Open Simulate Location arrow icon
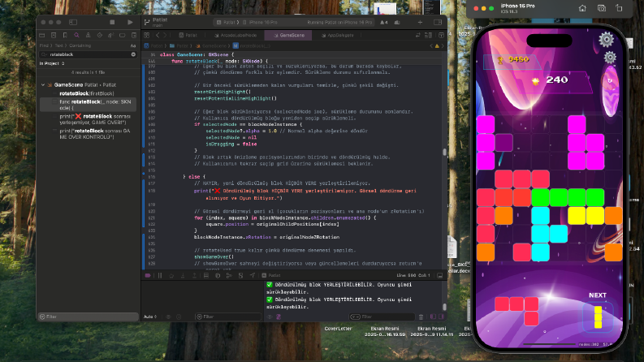This screenshot has width=644, height=362. pos(253,275)
